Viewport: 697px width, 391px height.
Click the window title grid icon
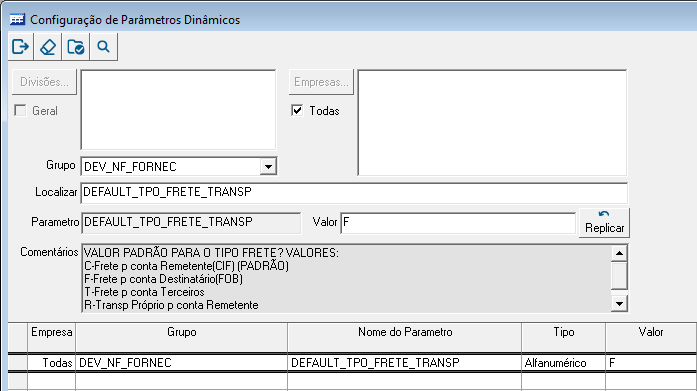pyautogui.click(x=17, y=20)
